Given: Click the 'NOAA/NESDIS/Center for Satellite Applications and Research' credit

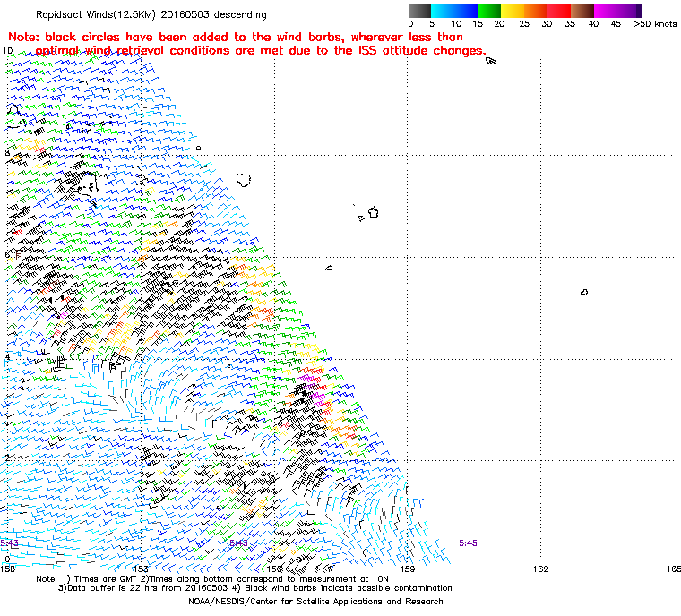Looking at the screenshot, I should point(315,602).
